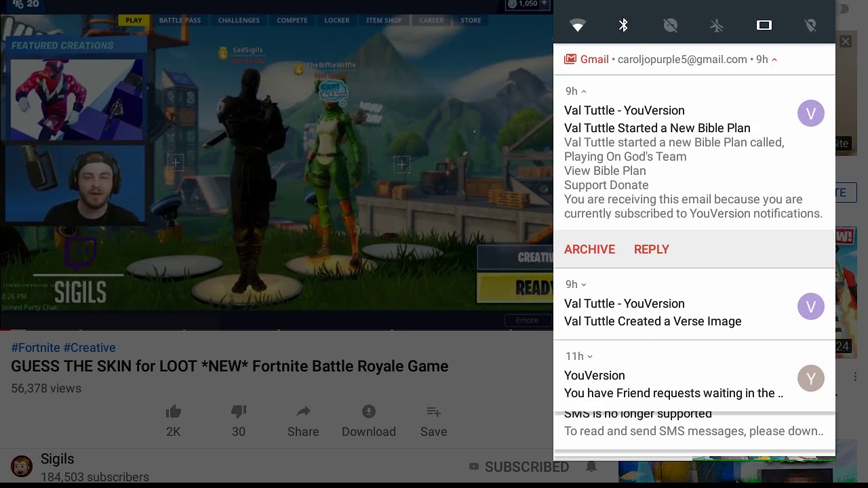868x488 pixels.
Task: Open the #Fortnite hashtag link
Action: tap(35, 348)
